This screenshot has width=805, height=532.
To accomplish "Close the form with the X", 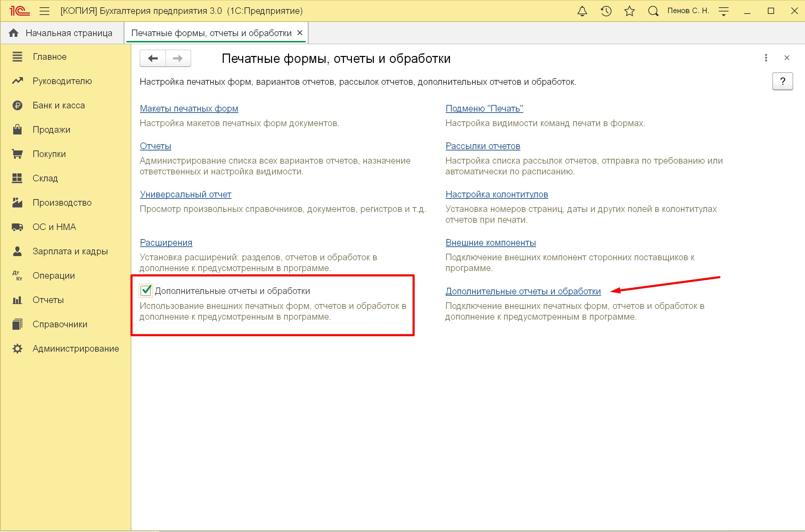I will tap(787, 58).
